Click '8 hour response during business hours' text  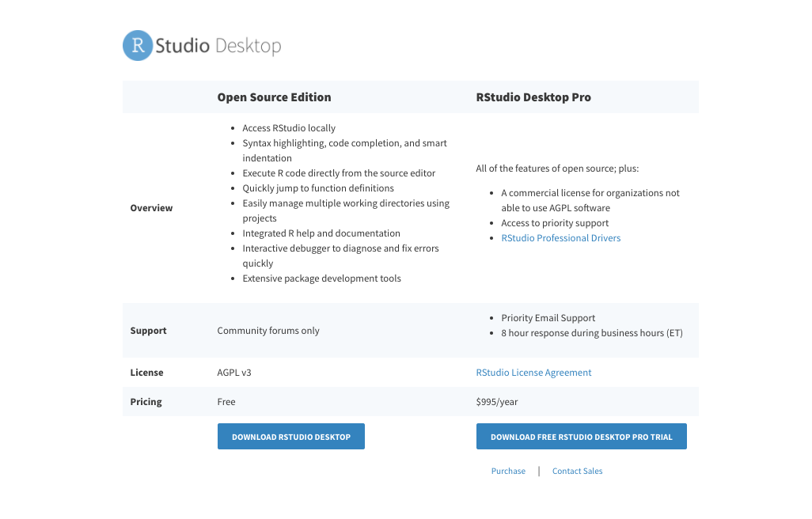[x=592, y=333]
